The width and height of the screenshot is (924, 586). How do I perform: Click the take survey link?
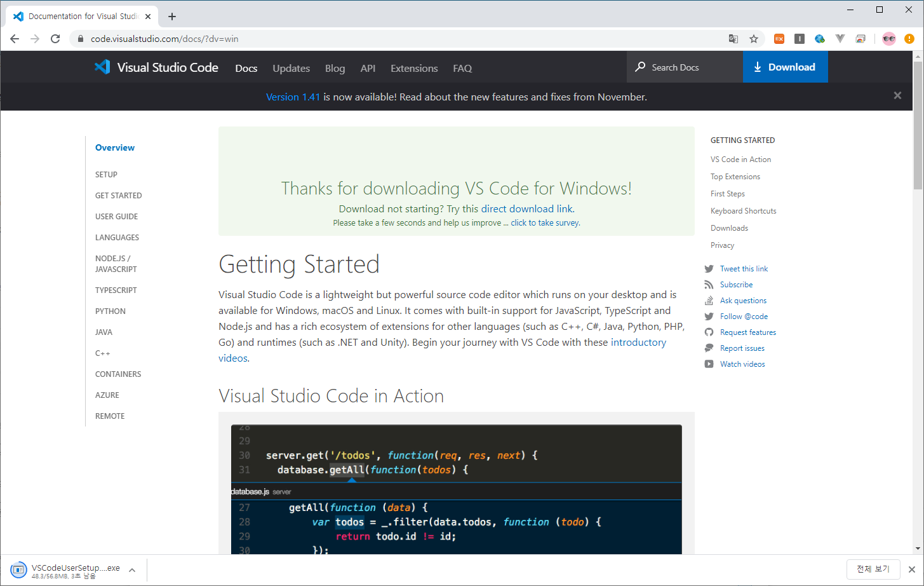pos(545,222)
